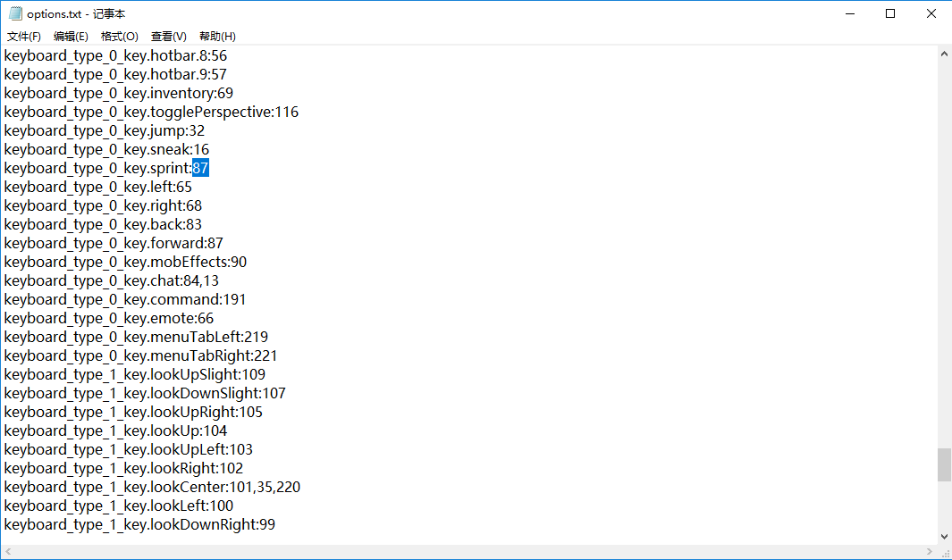Open the 格式(O) menu
The height and width of the screenshot is (560, 952).
coord(120,37)
